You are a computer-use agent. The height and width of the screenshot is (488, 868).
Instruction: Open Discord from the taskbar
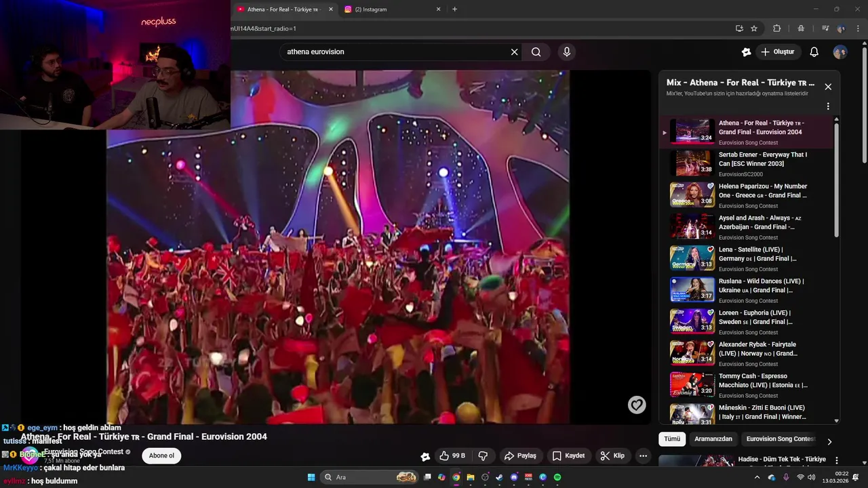click(x=514, y=477)
